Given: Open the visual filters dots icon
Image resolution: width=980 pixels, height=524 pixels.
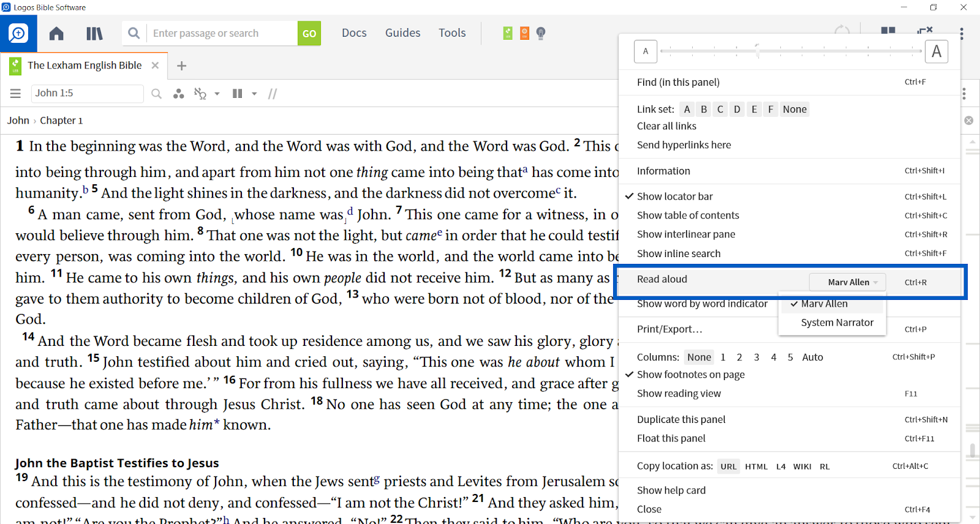Looking at the screenshot, I should click(178, 94).
